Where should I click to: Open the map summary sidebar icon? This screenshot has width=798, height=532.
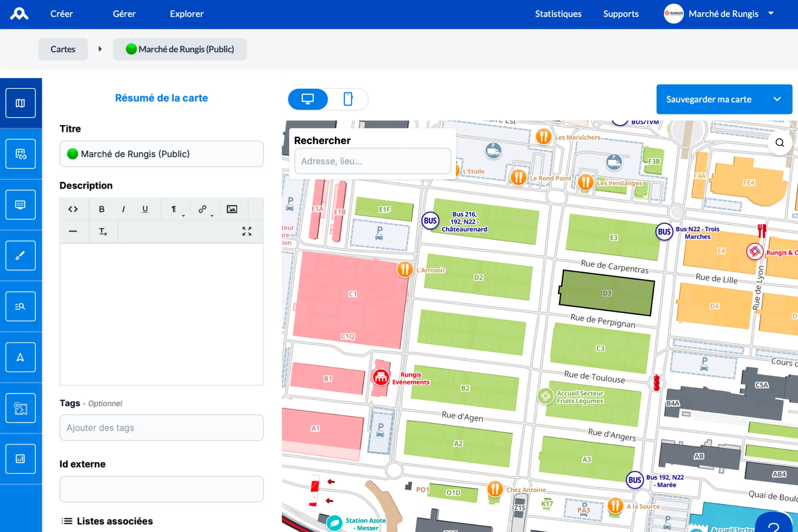[x=20, y=103]
